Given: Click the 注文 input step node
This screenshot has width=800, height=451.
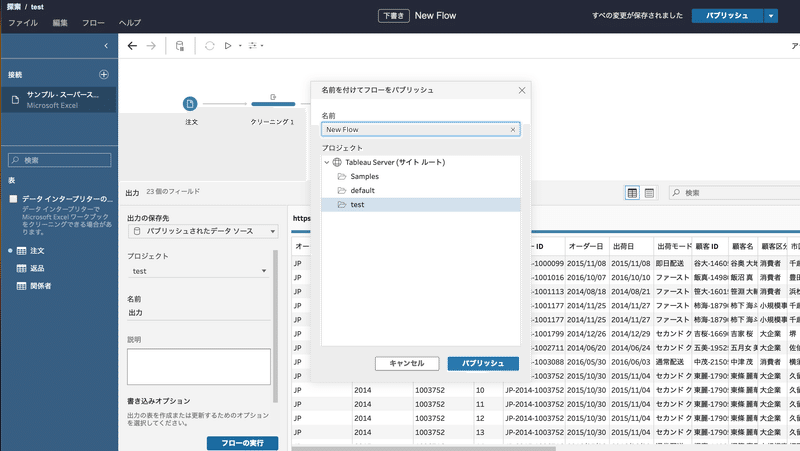Looking at the screenshot, I should point(190,104).
